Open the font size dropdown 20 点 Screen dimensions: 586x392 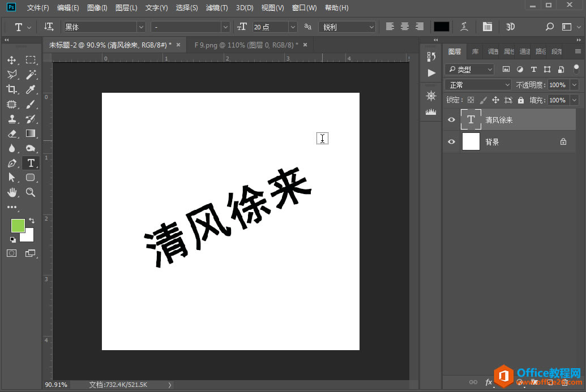point(293,27)
